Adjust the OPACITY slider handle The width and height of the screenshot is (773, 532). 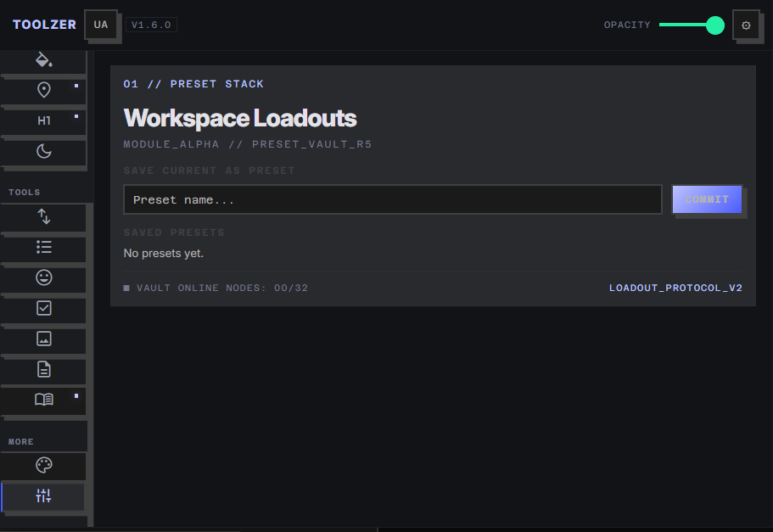tap(714, 25)
